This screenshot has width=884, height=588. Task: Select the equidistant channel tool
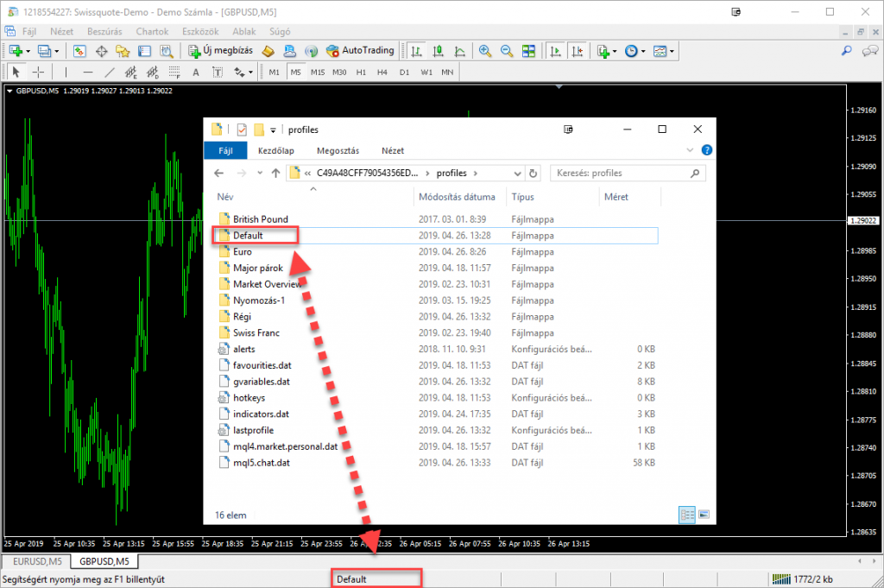[131, 73]
